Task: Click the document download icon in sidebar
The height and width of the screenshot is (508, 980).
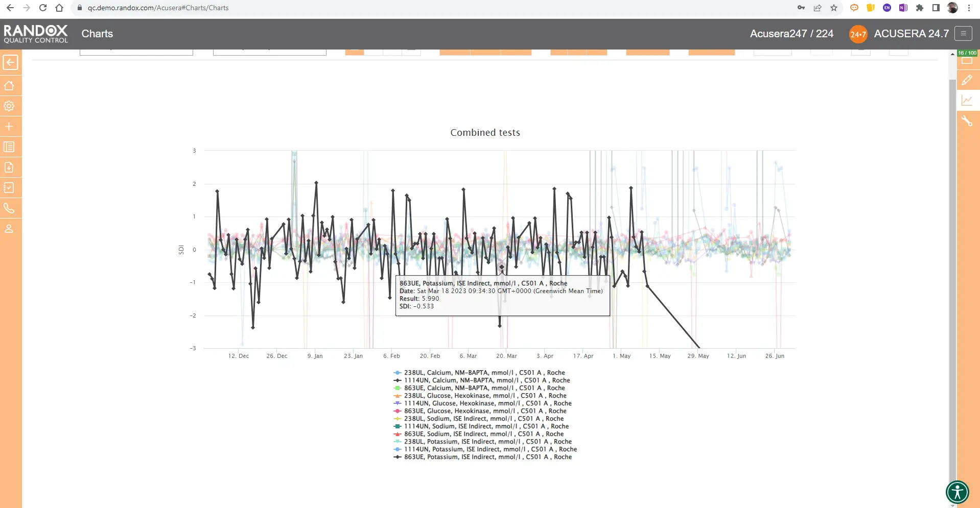Action: click(9, 167)
